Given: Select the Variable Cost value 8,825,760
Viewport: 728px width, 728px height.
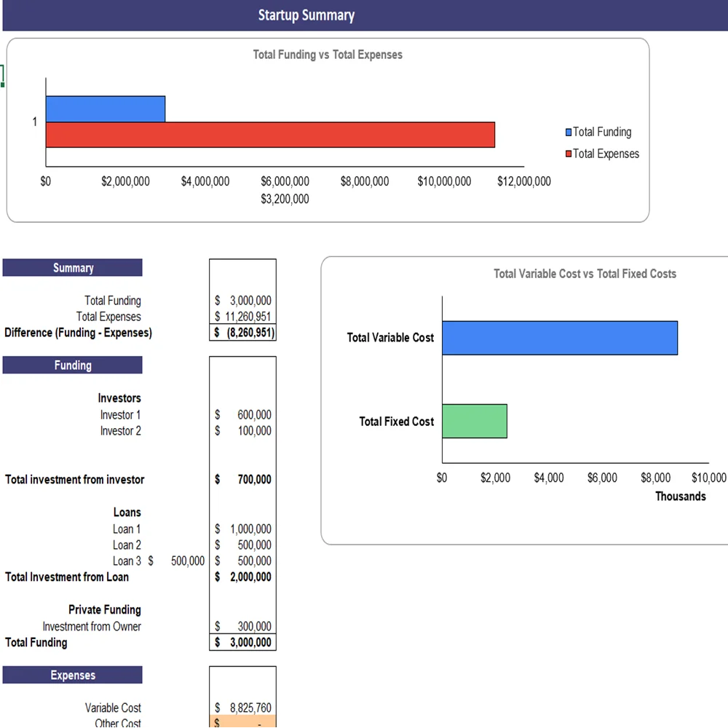Looking at the screenshot, I should (x=243, y=708).
